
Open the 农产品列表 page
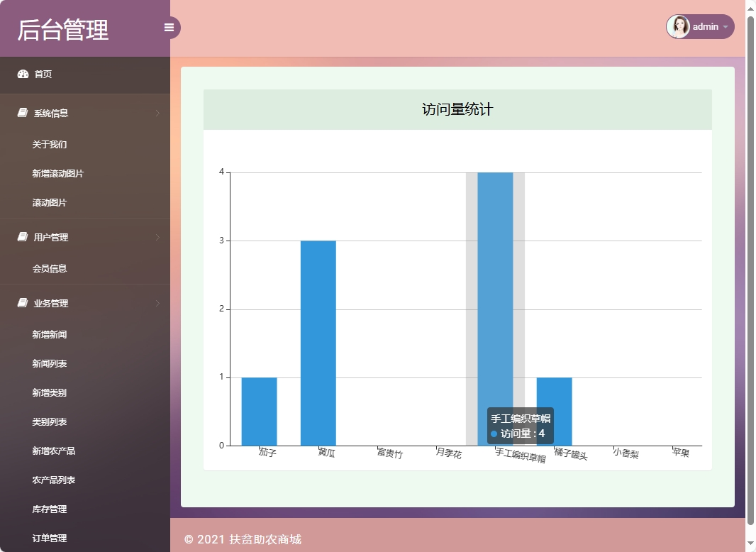coord(54,480)
